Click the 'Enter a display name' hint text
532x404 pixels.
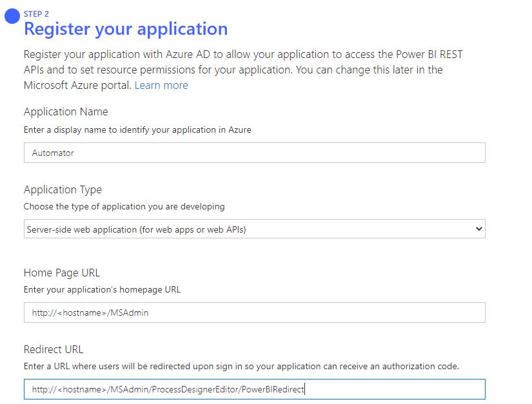pyautogui.click(x=137, y=130)
